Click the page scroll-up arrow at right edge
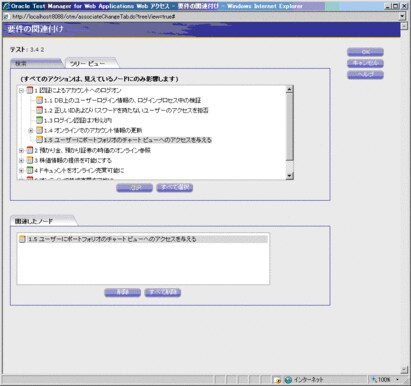Image resolution: width=411 pixels, height=386 pixels. 404,26
